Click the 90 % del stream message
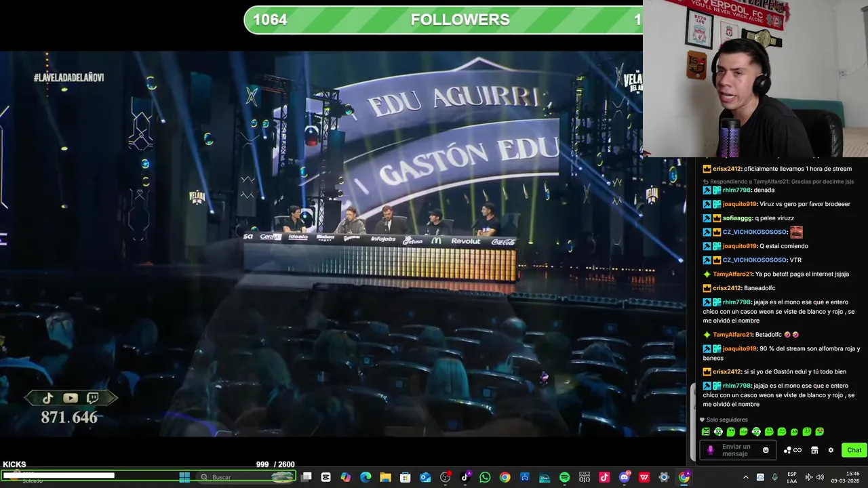Image resolution: width=868 pixels, height=488 pixels. click(781, 353)
